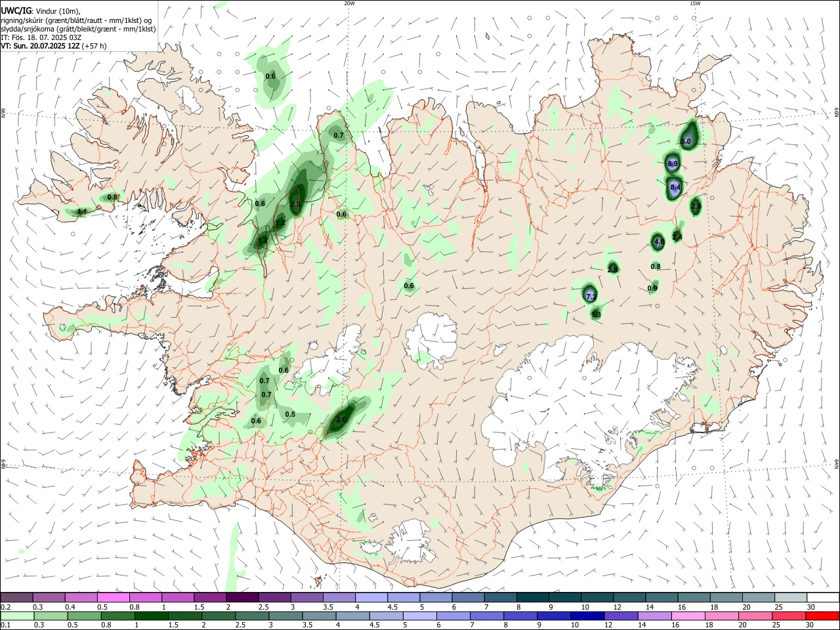The width and height of the screenshot is (840, 630).
Task: Select the 'IT: Fös. 18. 07. 2025 03Z' line
Action: point(41,37)
